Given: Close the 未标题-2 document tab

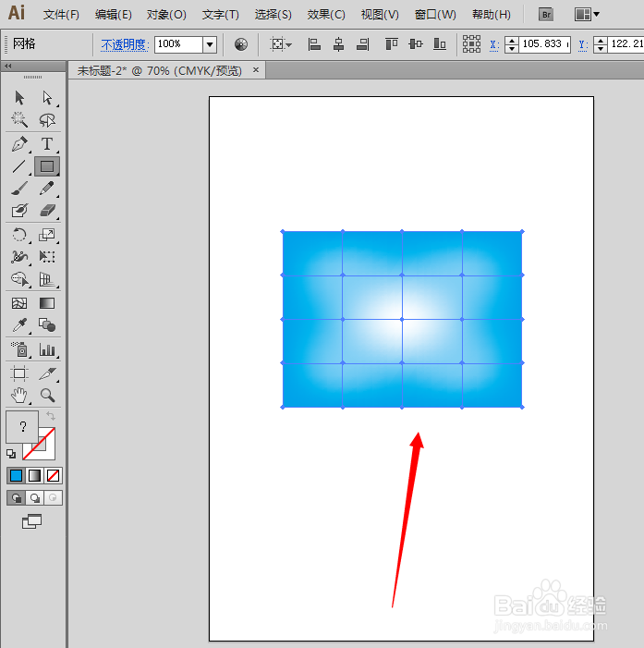Looking at the screenshot, I should [x=256, y=70].
